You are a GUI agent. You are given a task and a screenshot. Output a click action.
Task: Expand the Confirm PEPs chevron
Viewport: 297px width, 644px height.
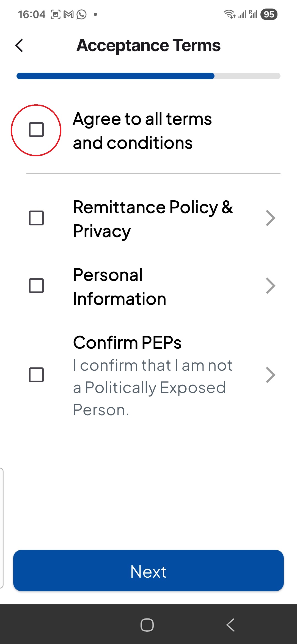pyautogui.click(x=271, y=375)
